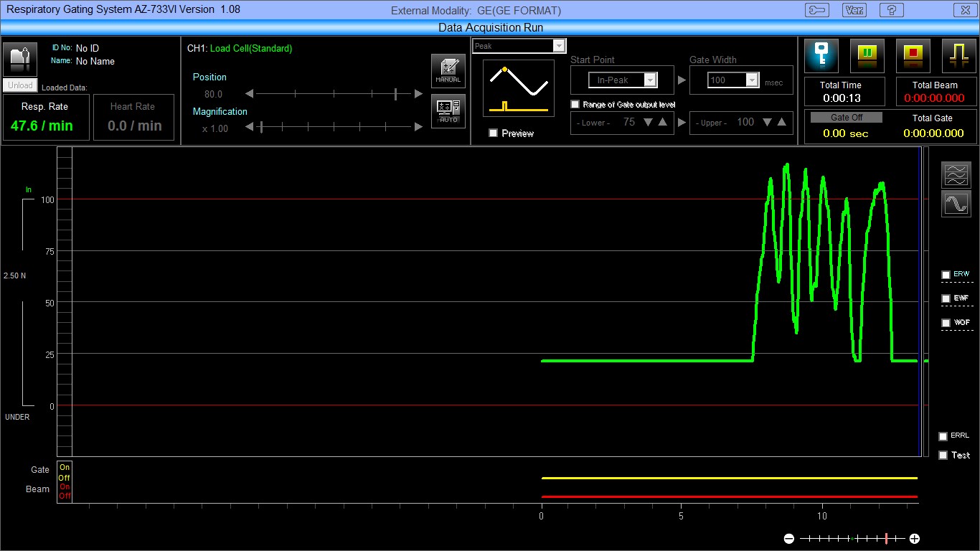Viewport: 980px width, 551px height.
Task: Select the single sine waveform display icon
Action: click(x=956, y=204)
